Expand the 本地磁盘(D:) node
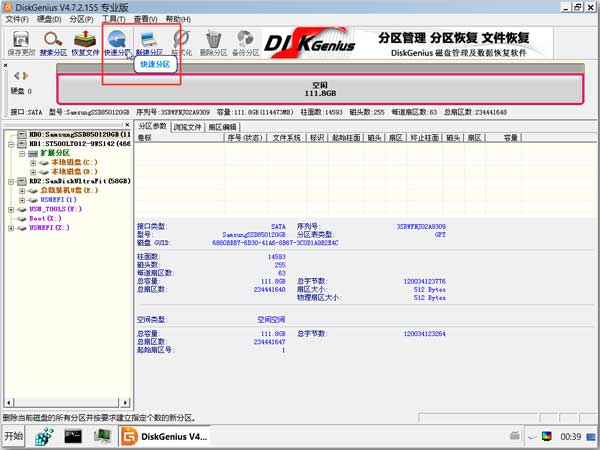Image resolution: width=600 pixels, height=450 pixels. click(33, 172)
